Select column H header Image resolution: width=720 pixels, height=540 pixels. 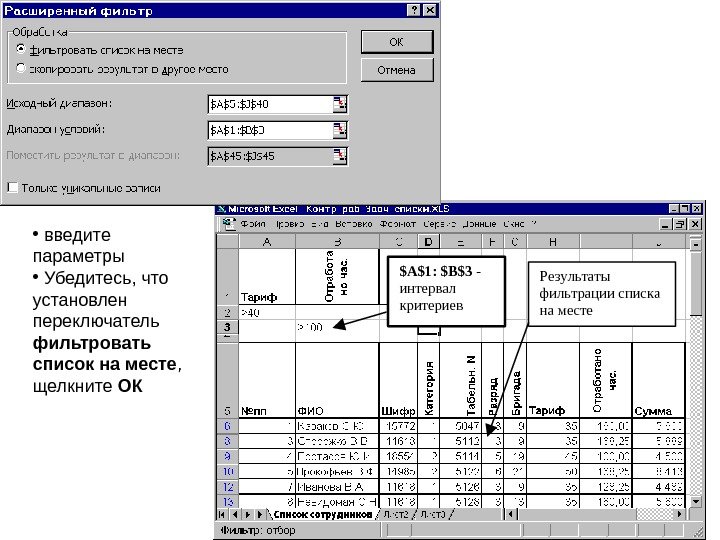click(x=553, y=242)
